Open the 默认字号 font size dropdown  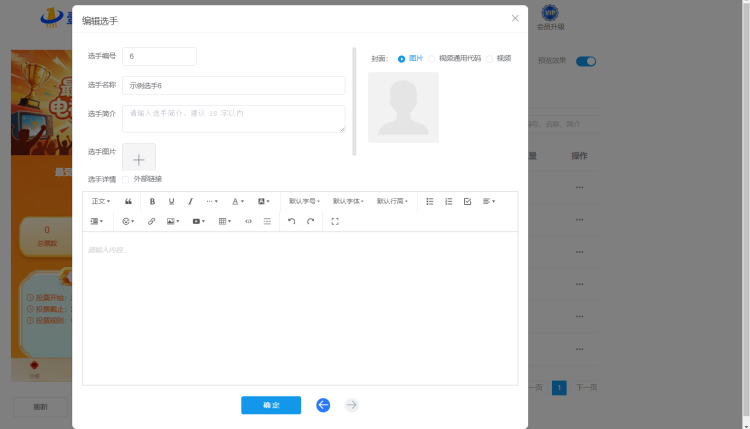point(304,201)
